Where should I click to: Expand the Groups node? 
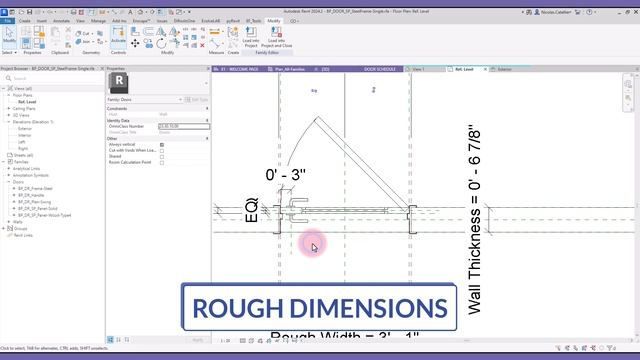coord(4,229)
